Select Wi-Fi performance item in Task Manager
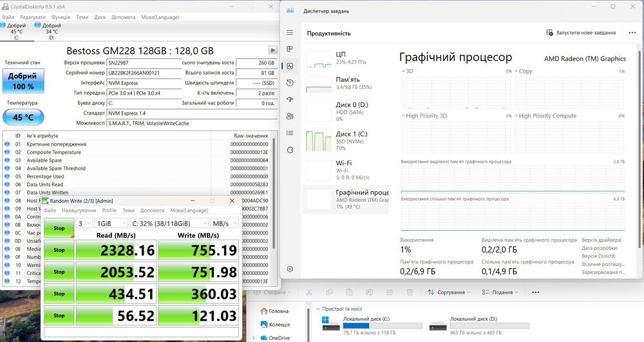Viewport: 644px width, 342px height. (346, 169)
